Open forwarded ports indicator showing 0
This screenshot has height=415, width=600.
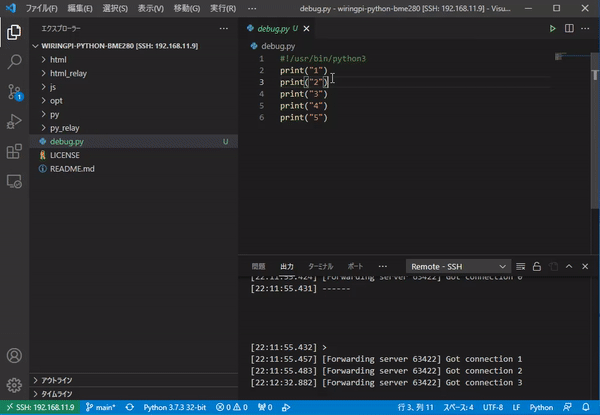tap(265, 407)
